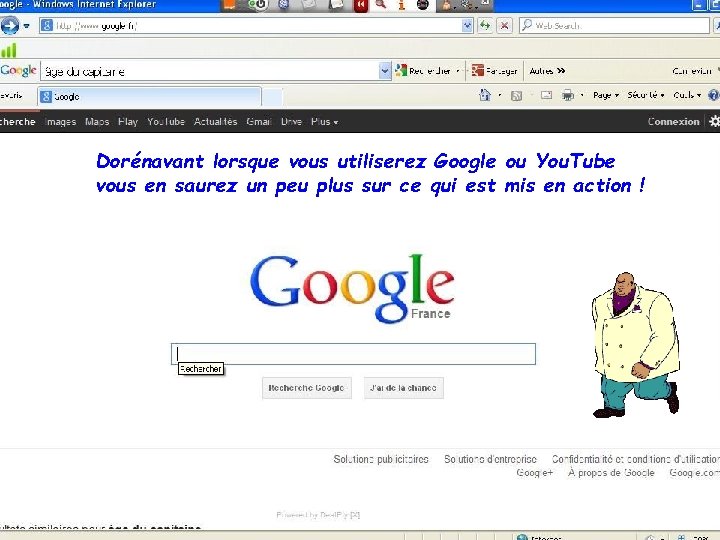The height and width of the screenshot is (540, 720).
Task: Click the main Google search text box
Action: coord(353,354)
